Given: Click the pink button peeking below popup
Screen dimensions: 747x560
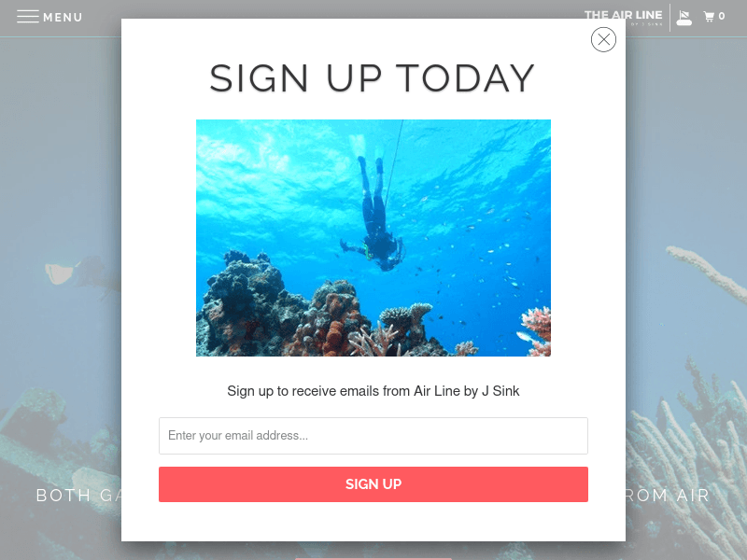Looking at the screenshot, I should tap(373, 558).
